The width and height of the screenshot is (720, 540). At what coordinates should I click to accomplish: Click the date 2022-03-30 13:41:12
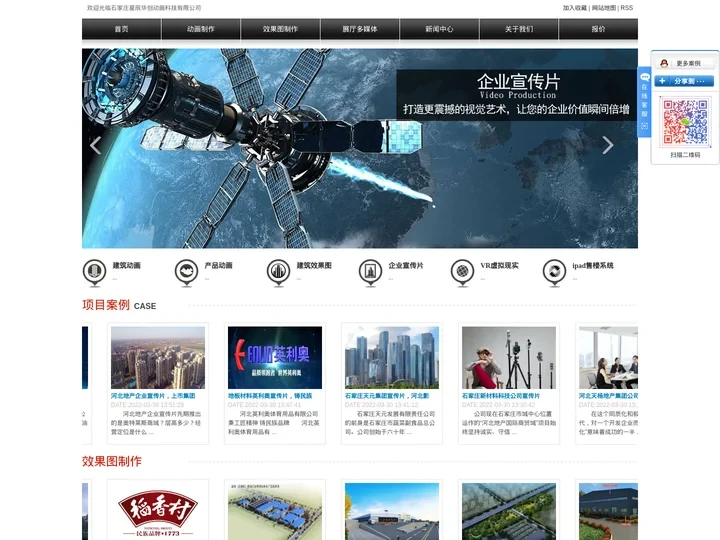point(382,405)
